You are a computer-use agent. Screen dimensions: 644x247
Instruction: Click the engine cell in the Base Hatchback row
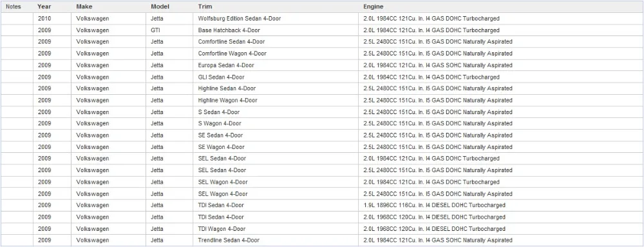point(431,30)
